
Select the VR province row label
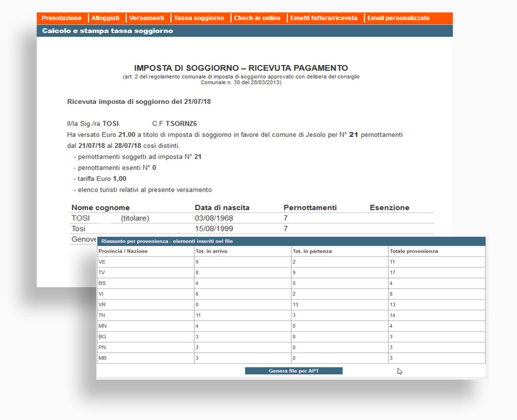tap(102, 305)
